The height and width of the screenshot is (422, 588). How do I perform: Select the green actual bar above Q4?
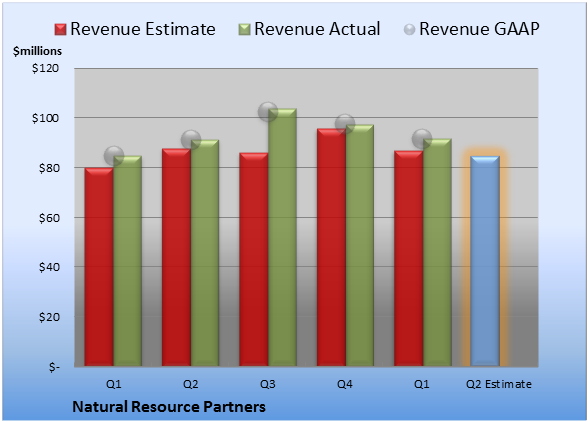tap(360, 245)
